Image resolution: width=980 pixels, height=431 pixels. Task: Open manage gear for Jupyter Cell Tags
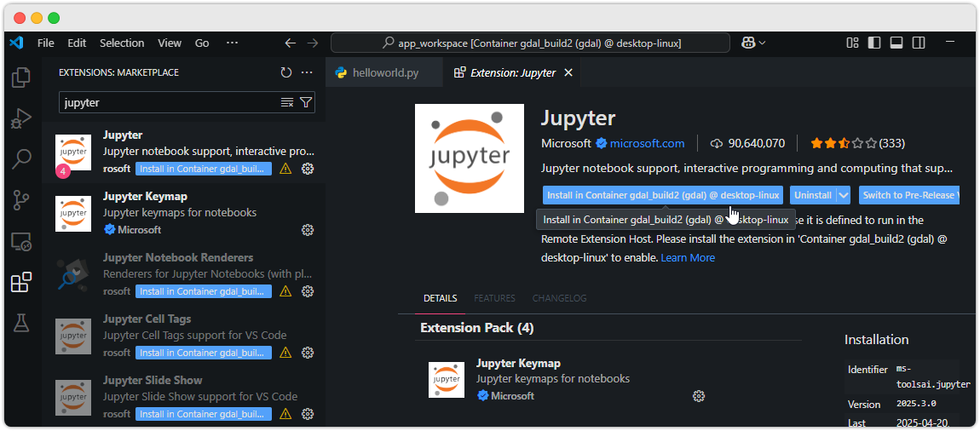[x=308, y=353]
